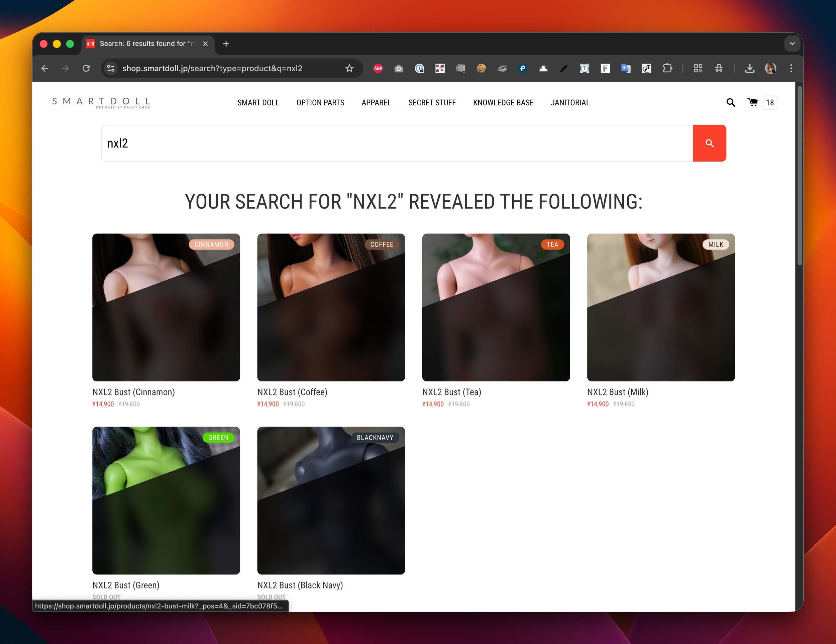
Task: Open Google Translate extension icon
Action: 625,68
